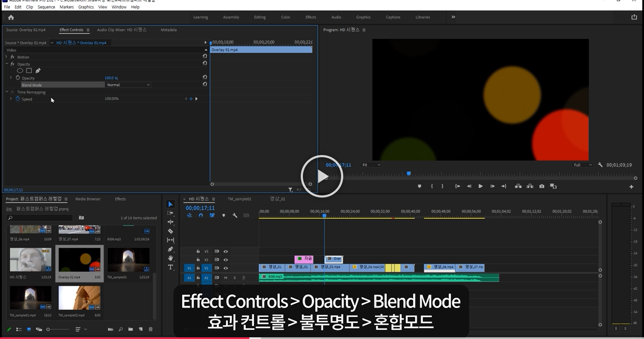Toggle V3 track output eye
Screen dimensions: 644x339
[226, 251]
